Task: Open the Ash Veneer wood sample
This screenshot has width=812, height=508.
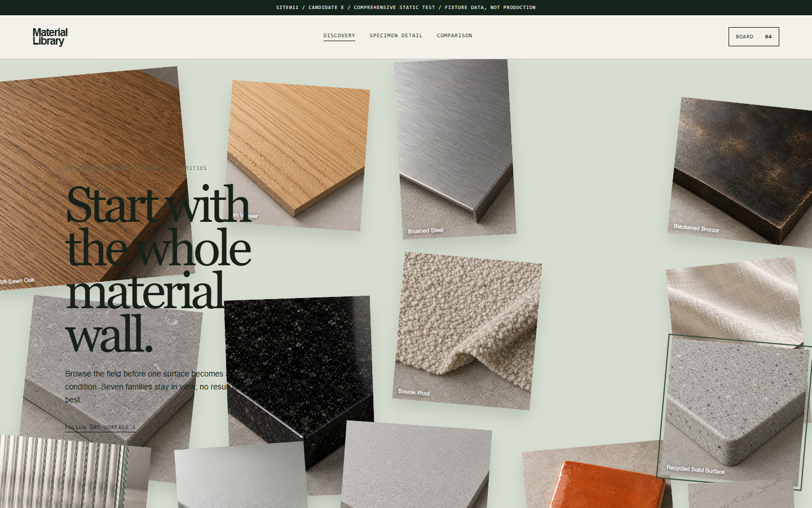Action: [x=298, y=155]
